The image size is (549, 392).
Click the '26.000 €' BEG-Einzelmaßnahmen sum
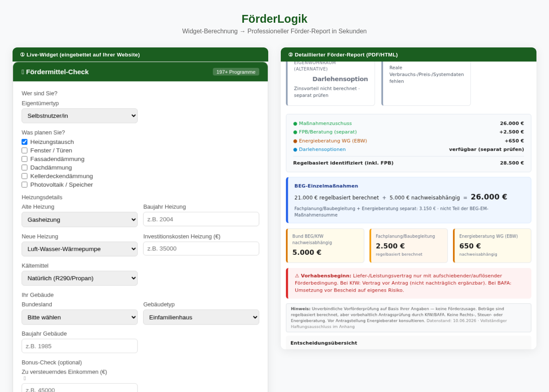pos(489,197)
